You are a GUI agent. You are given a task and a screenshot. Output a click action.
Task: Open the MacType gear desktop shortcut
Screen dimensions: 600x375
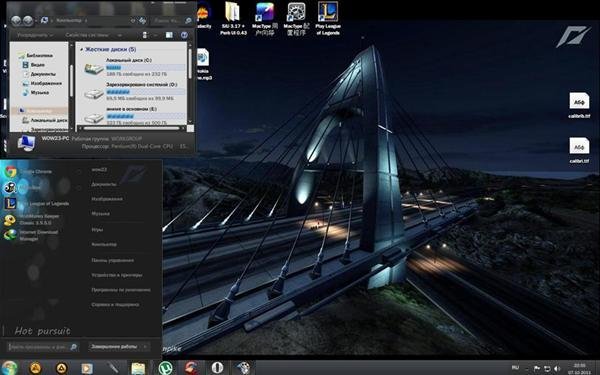(296, 18)
